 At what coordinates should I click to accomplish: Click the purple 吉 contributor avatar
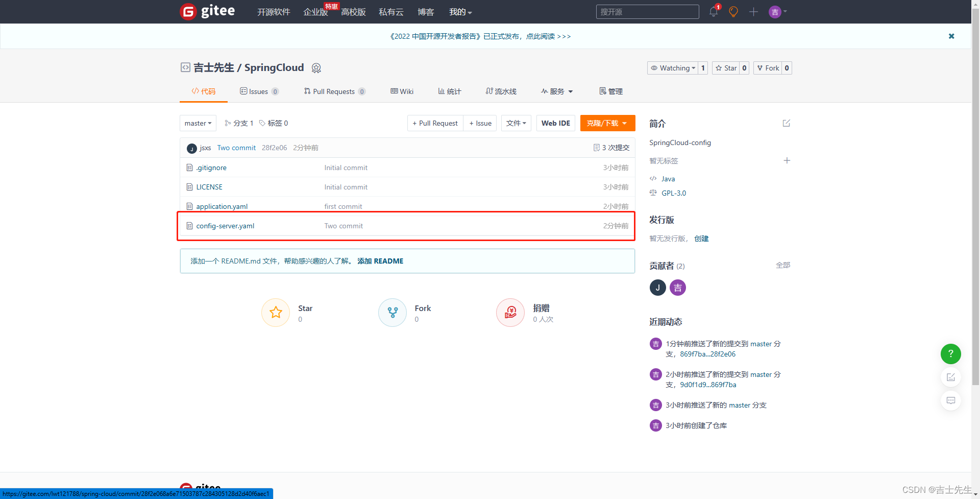click(x=678, y=288)
